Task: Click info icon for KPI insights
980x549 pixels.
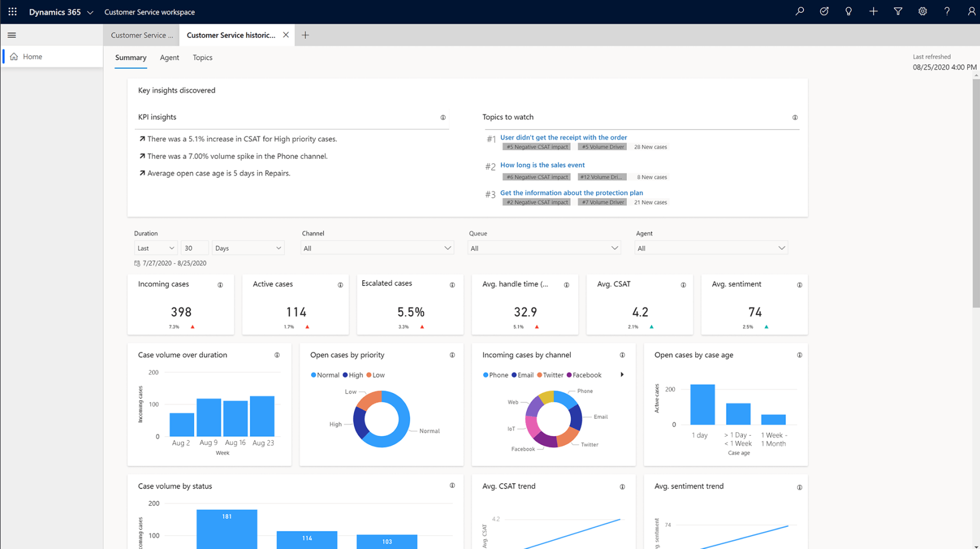Action: 443,117
